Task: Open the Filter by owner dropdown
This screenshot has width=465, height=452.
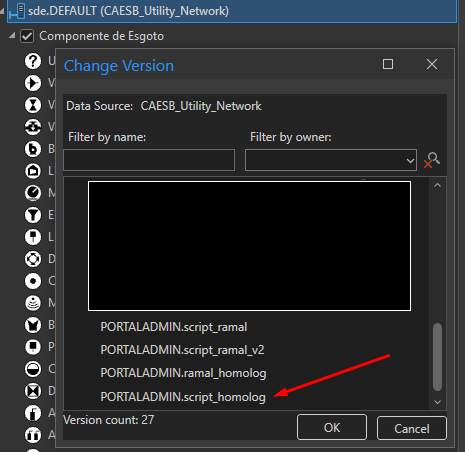Action: pyautogui.click(x=410, y=160)
